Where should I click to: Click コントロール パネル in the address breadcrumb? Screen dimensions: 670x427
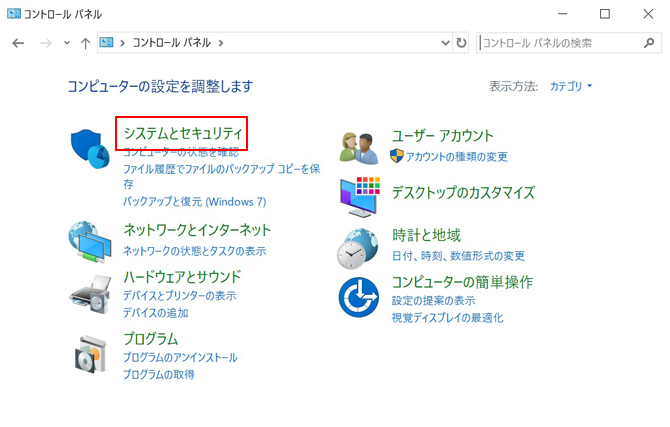171,43
